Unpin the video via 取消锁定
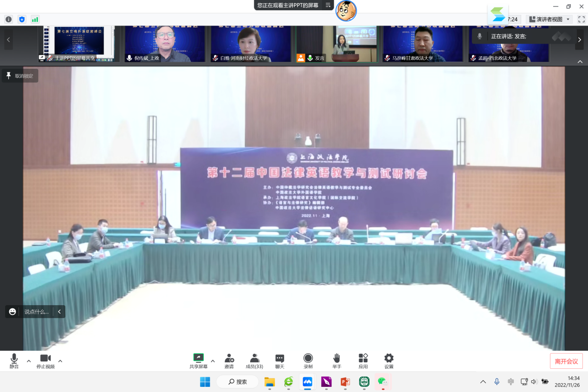Image resolution: width=588 pixels, height=392 pixels. point(19,76)
